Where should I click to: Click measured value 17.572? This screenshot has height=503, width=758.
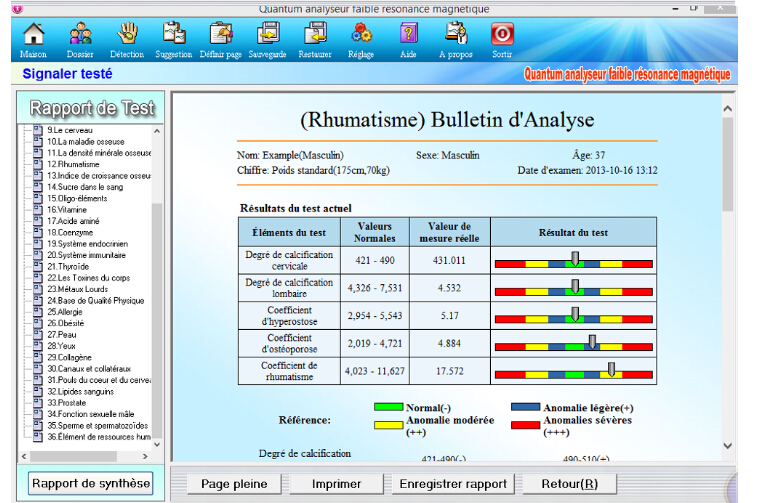coord(450,371)
